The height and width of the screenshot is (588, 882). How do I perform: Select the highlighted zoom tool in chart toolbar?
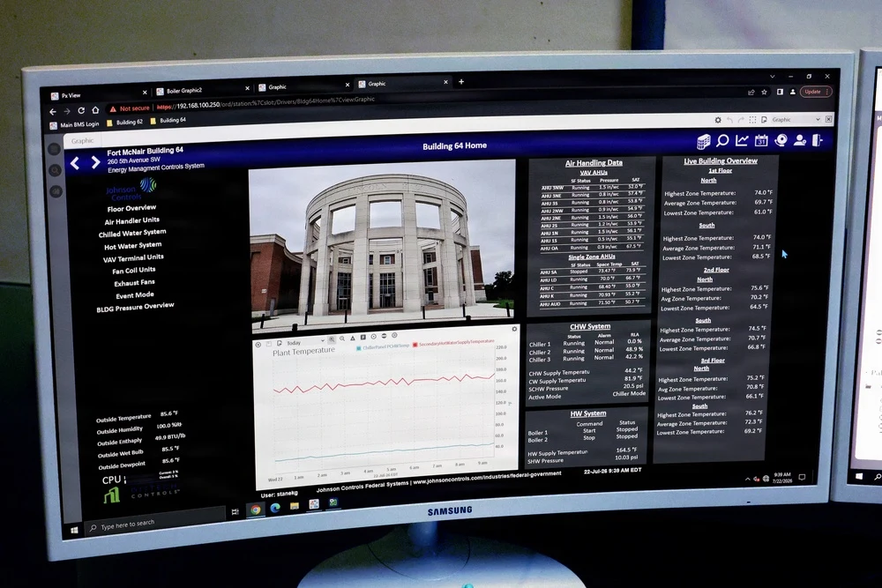(332, 339)
